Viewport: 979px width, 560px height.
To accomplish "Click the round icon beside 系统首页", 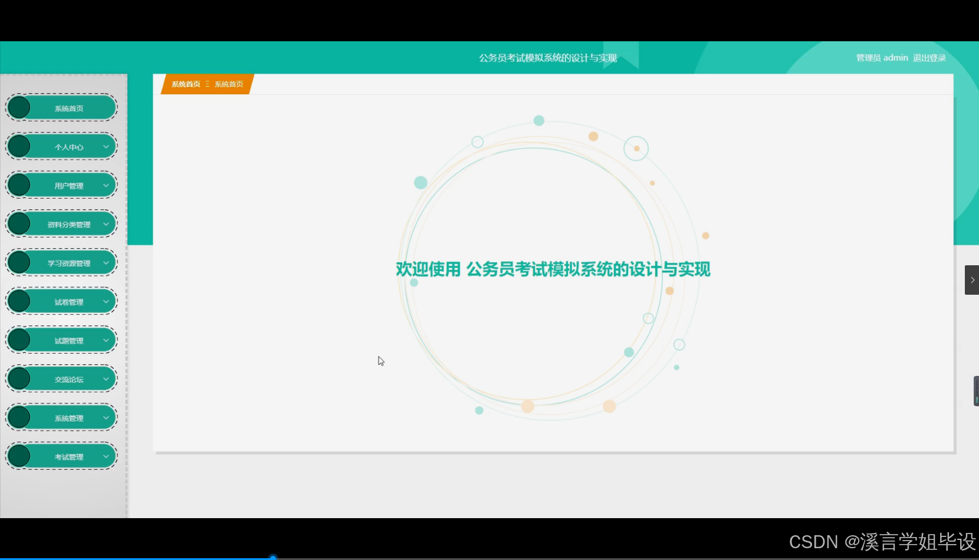I will 19,108.
